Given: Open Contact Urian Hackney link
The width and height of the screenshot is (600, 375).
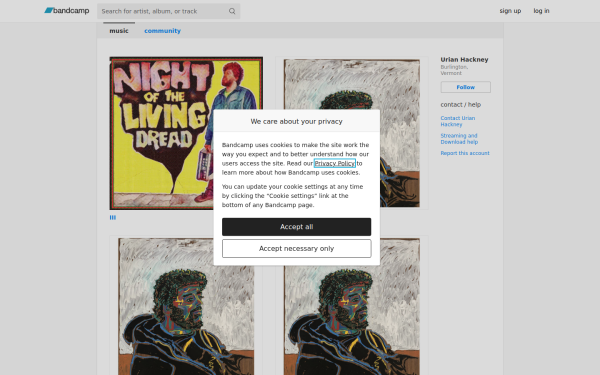Looking at the screenshot, I should [458, 121].
